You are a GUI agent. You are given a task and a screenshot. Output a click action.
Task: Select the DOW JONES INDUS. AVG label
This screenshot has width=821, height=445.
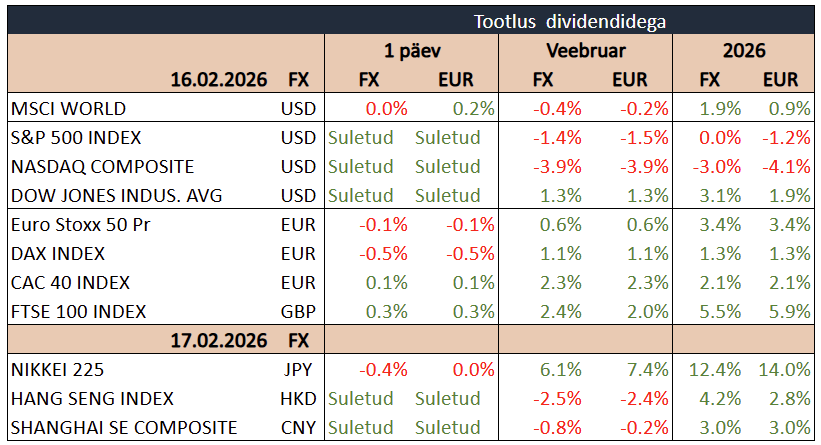point(111,196)
